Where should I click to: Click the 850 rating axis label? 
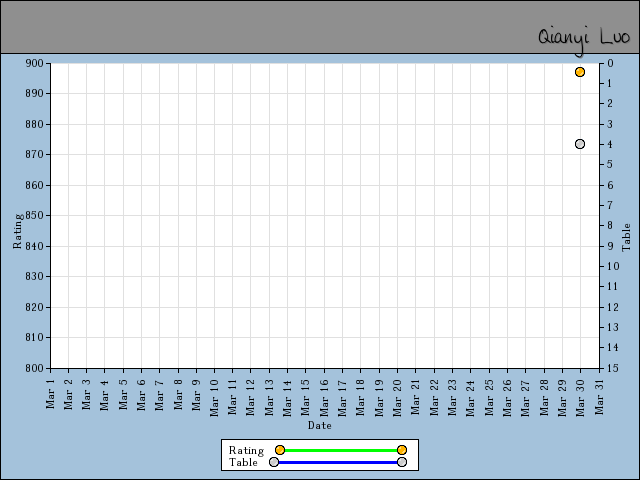34,216
